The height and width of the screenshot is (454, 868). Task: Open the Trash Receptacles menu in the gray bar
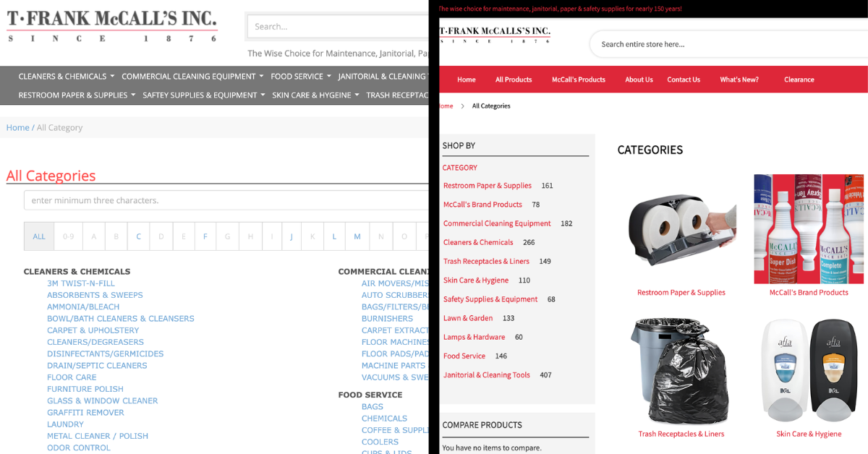point(397,95)
